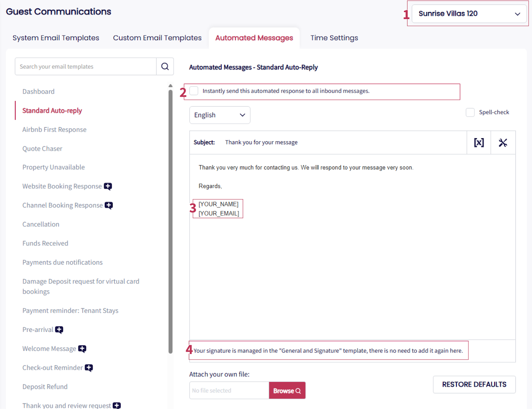Open Thank you and review request template

point(66,405)
